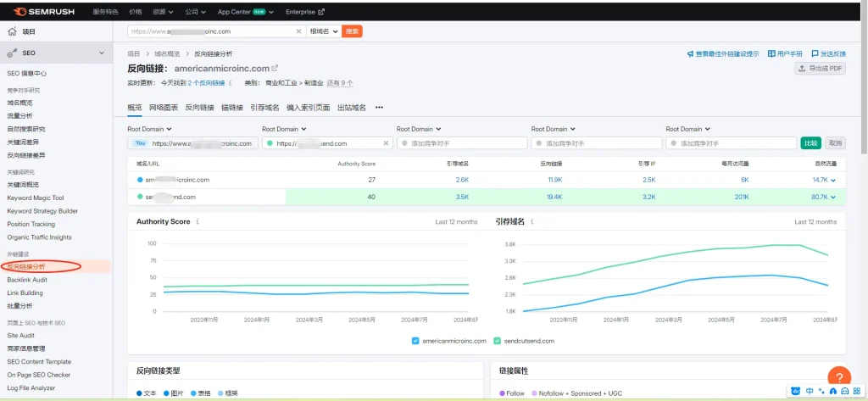Viewport: 868px width, 401px height.
Task: Open 价格 in the top navigation
Action: point(135,12)
